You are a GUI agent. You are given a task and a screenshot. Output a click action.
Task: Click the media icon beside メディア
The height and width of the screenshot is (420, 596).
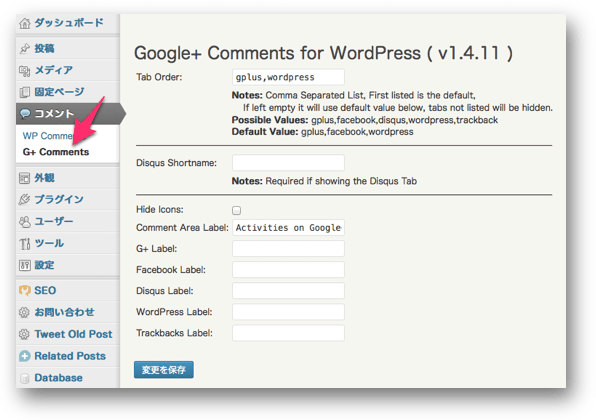pos(25,71)
